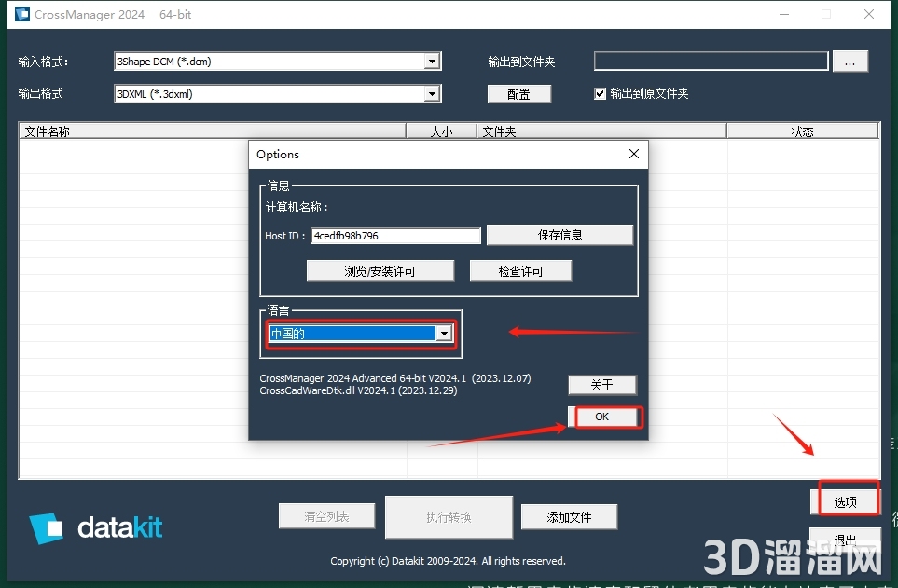Click the "..." output folder browse button

(x=850, y=61)
